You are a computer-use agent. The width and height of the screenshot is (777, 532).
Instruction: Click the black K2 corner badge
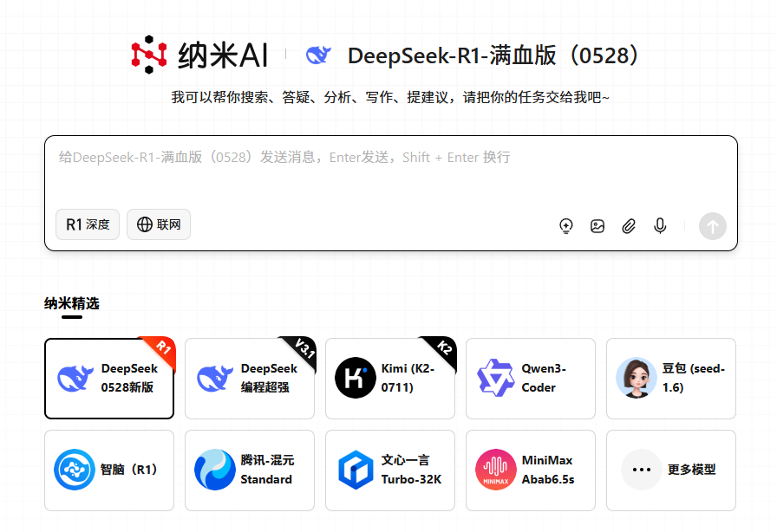tap(442, 349)
